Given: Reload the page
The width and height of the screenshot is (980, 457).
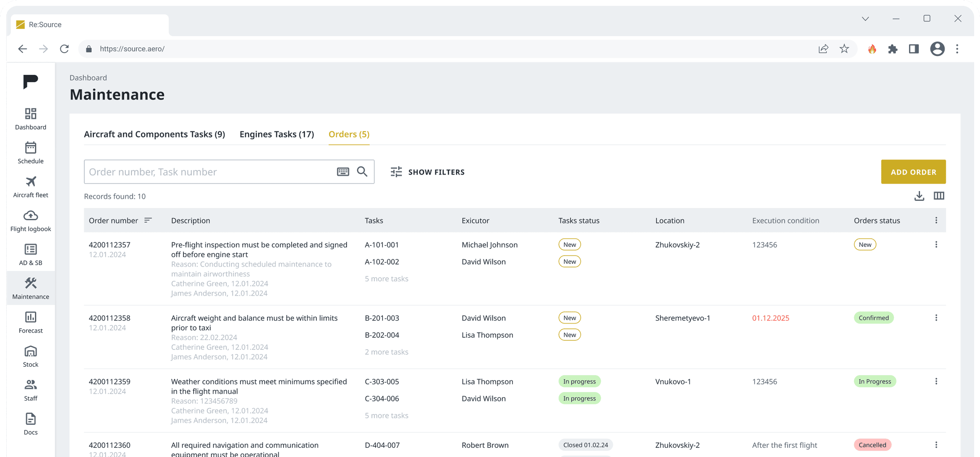Looking at the screenshot, I should (x=64, y=49).
